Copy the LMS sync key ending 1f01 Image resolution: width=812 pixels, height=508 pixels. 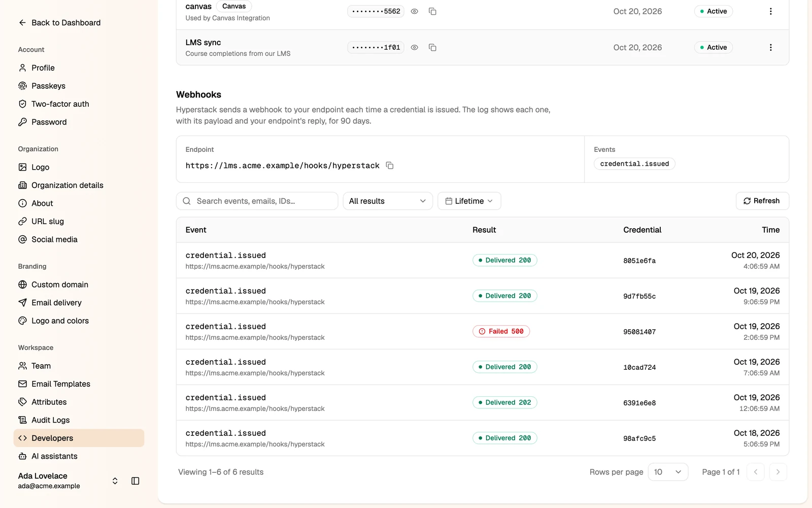pos(432,47)
